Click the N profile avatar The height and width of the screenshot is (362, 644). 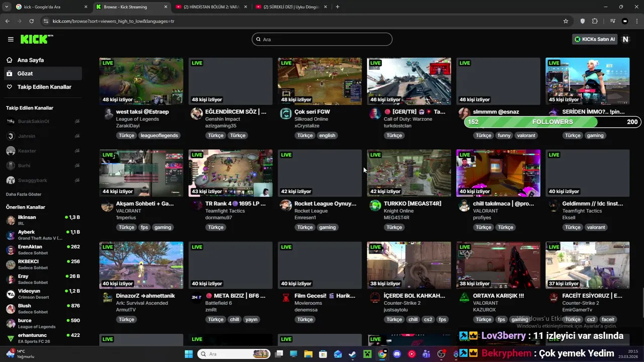point(625,39)
